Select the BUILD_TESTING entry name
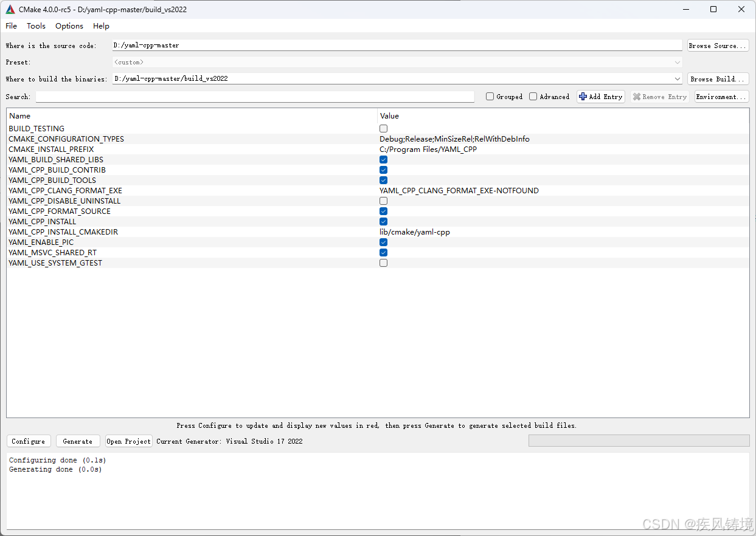Screen dimensions: 756x536 [x=36, y=129]
